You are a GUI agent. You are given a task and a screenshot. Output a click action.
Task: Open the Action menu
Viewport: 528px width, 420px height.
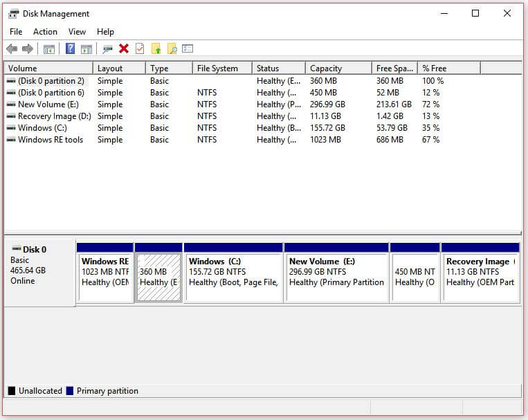pos(45,32)
